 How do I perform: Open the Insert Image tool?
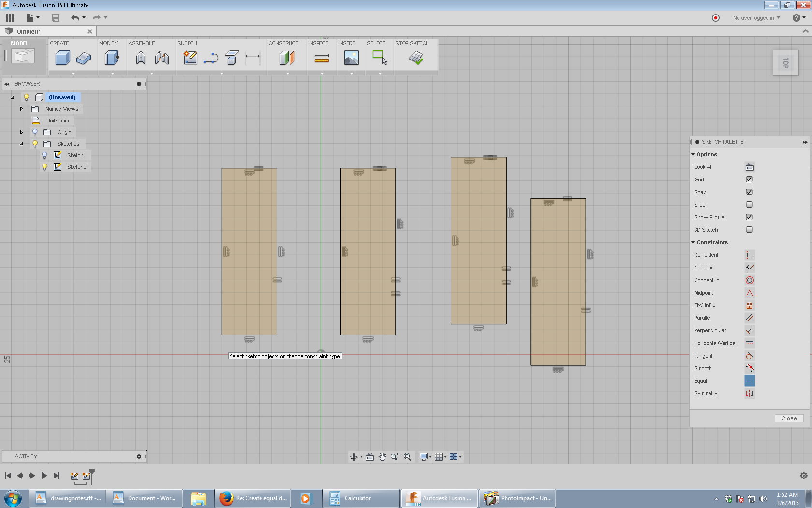[351, 58]
